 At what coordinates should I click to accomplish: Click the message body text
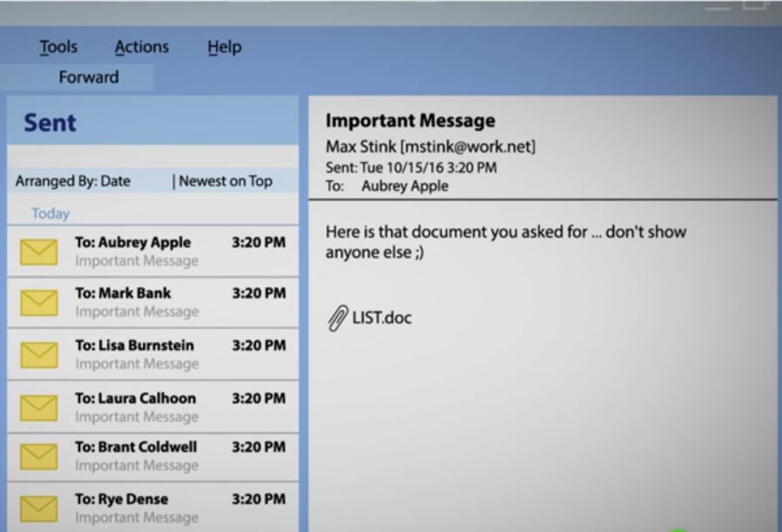click(506, 242)
